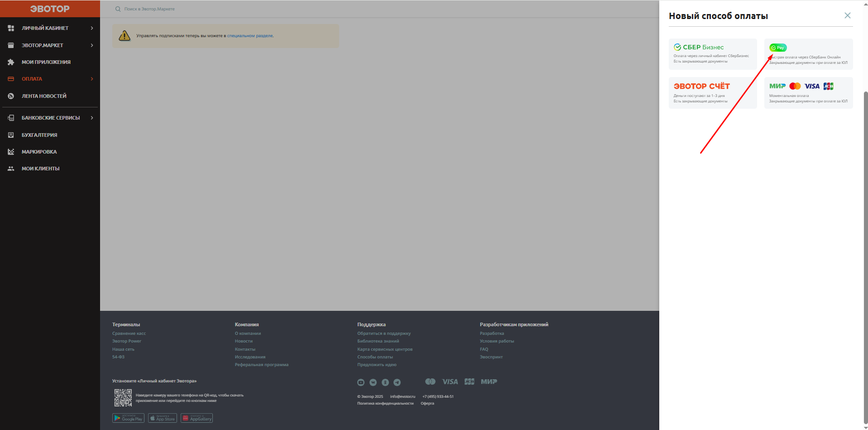The width and height of the screenshot is (868, 430).
Task: Open AppGallery store badge
Action: (197, 418)
